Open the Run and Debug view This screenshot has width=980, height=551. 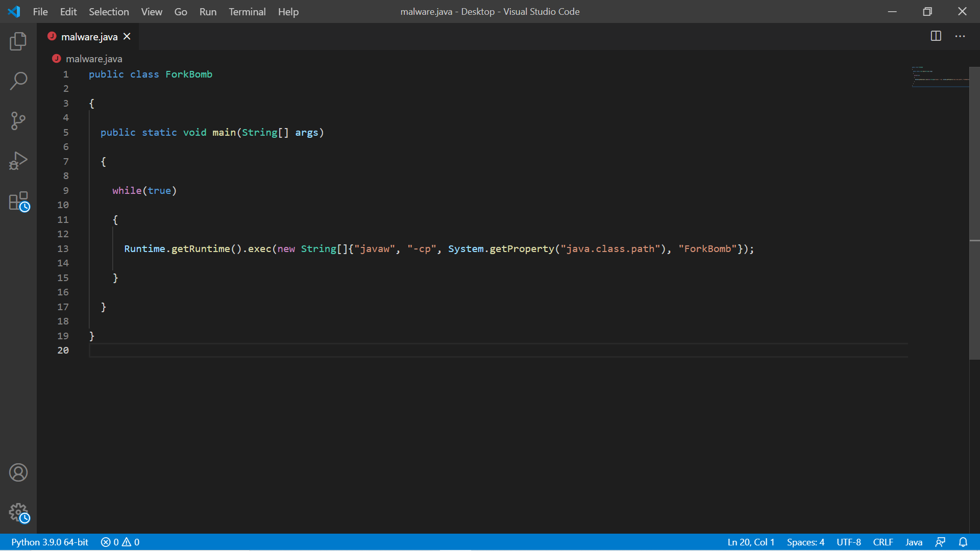(18, 160)
